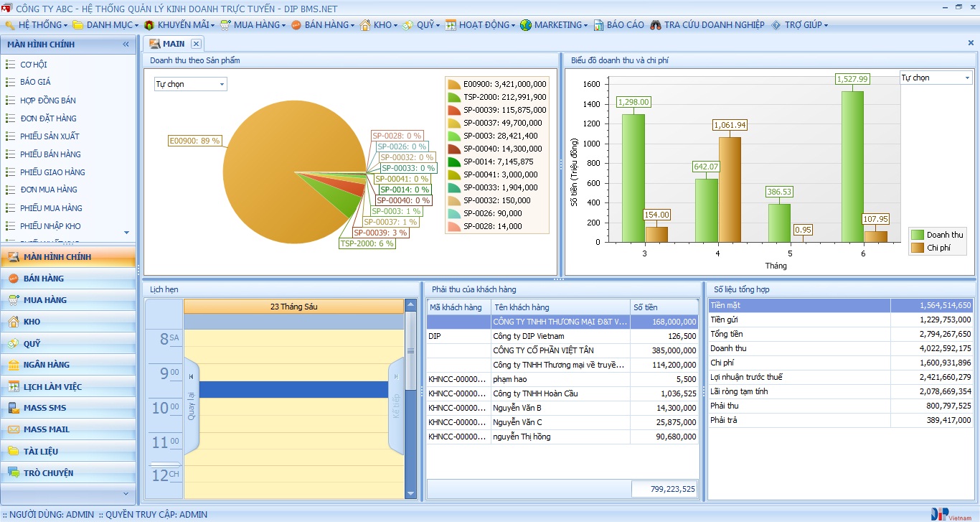Open the Bán Hàng menu
Viewport: 980px width, 522px height.
point(324,24)
